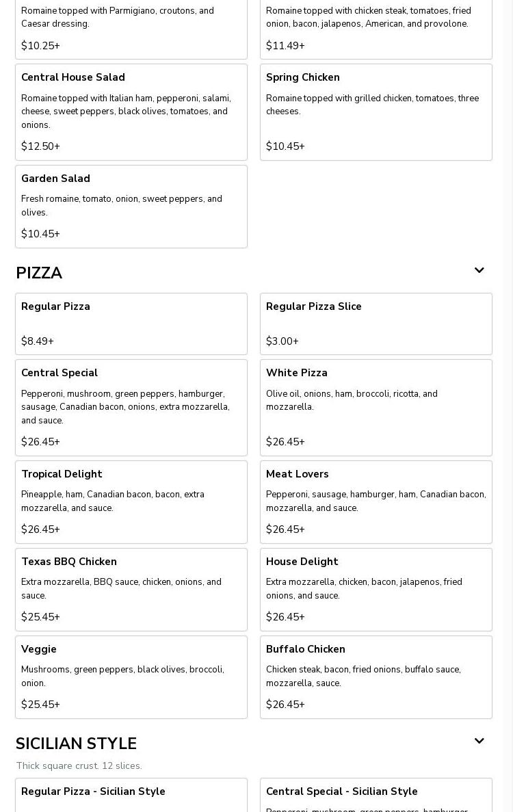Choose the Garden Salad menu item

coord(131,206)
